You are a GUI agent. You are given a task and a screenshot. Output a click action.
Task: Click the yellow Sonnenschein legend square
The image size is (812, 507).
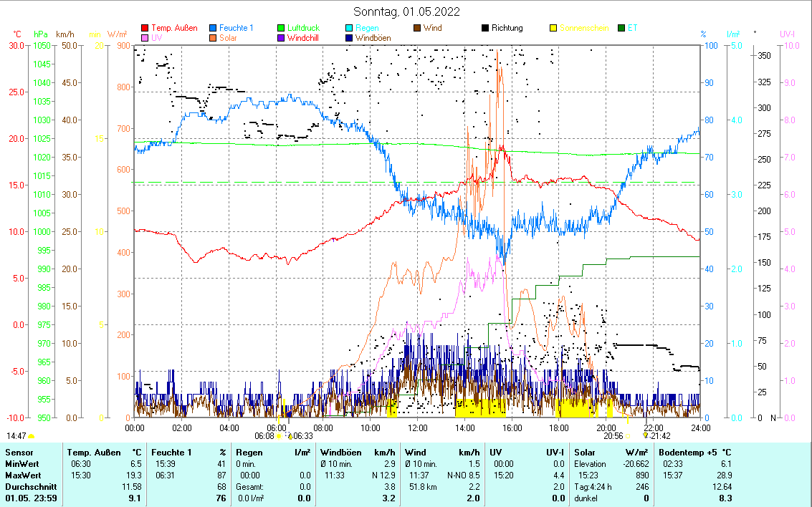click(x=553, y=29)
